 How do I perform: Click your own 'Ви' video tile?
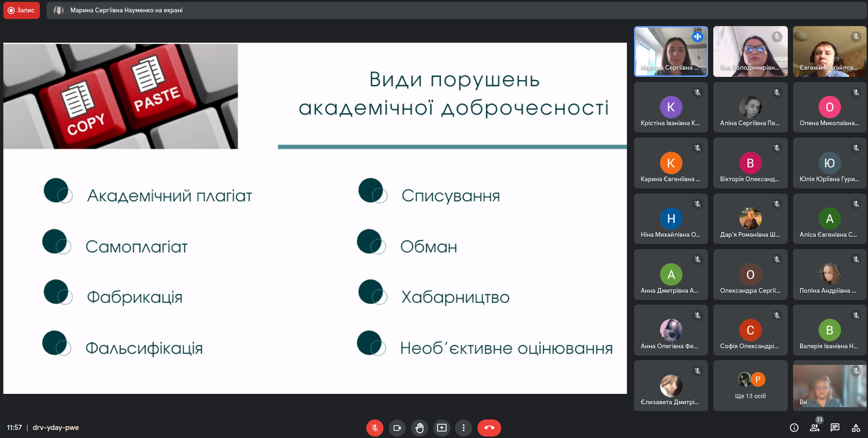(x=829, y=385)
